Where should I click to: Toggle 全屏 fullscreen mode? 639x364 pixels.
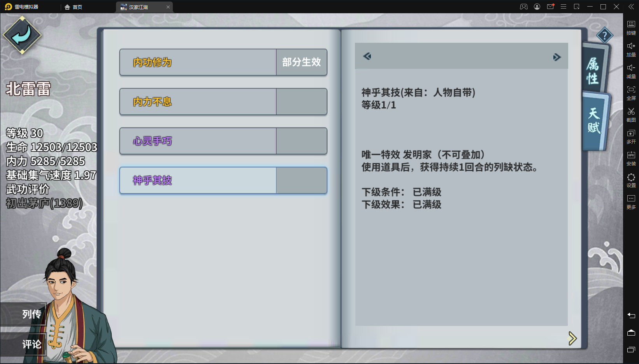(631, 93)
